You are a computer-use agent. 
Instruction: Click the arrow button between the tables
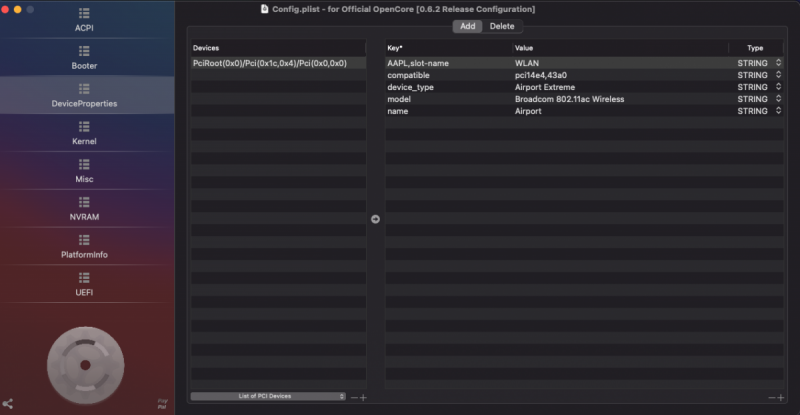[x=376, y=219]
